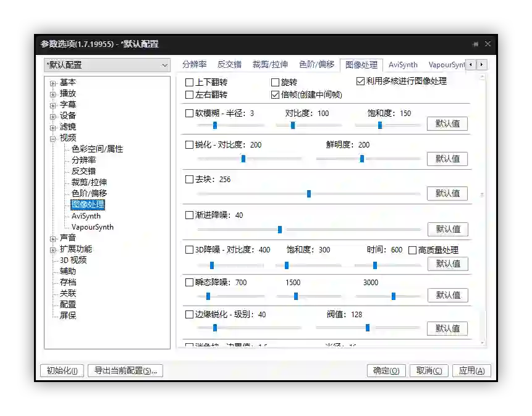Screen dimensions: 532x416
Task: Enable the 高质量处理 checkbox
Action: pos(413,250)
